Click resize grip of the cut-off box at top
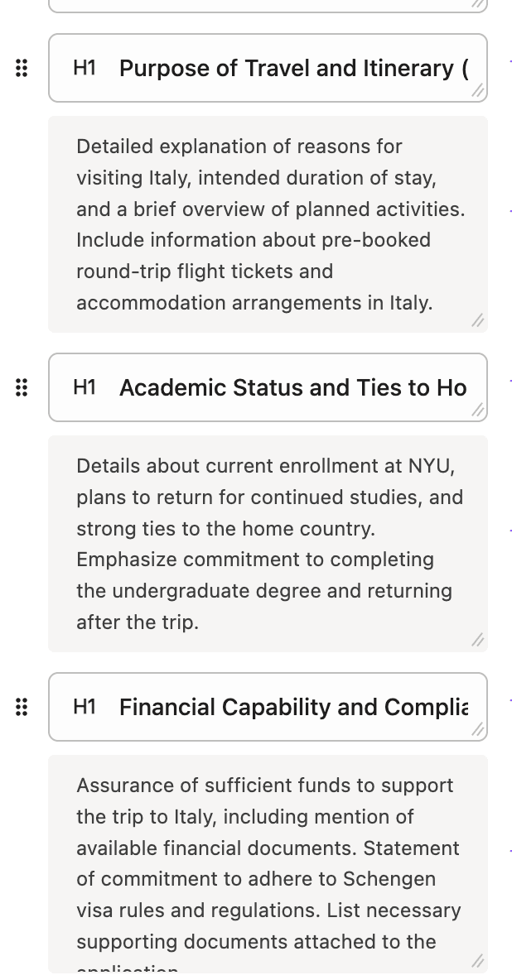512x980 pixels. click(478, 4)
